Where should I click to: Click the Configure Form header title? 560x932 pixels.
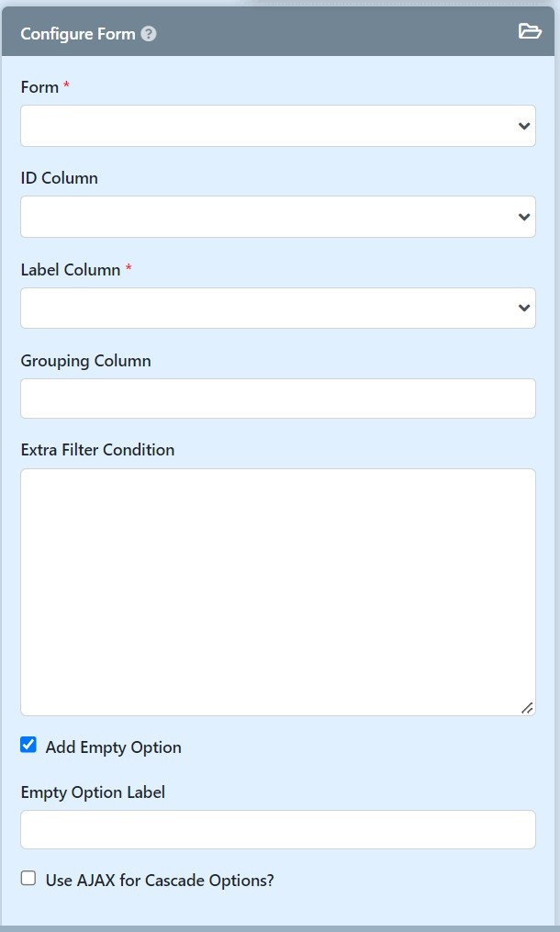78,34
